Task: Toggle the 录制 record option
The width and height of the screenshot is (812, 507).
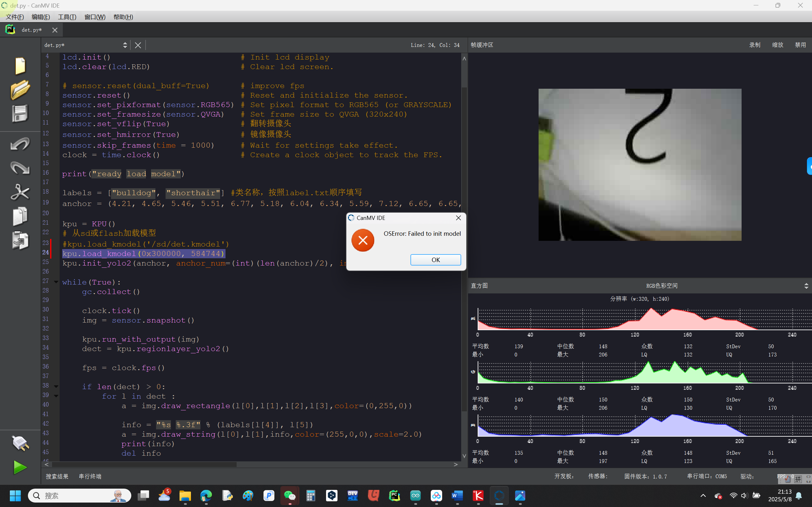Action: [755, 45]
